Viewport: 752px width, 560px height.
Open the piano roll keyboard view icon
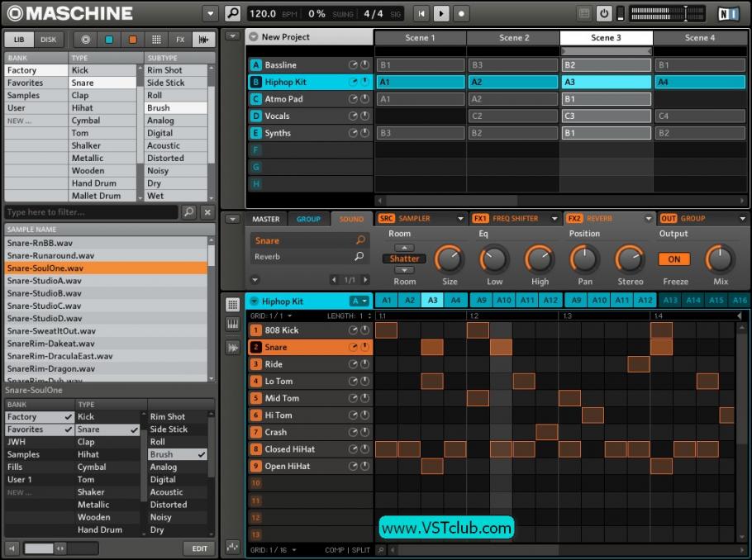[x=232, y=325]
